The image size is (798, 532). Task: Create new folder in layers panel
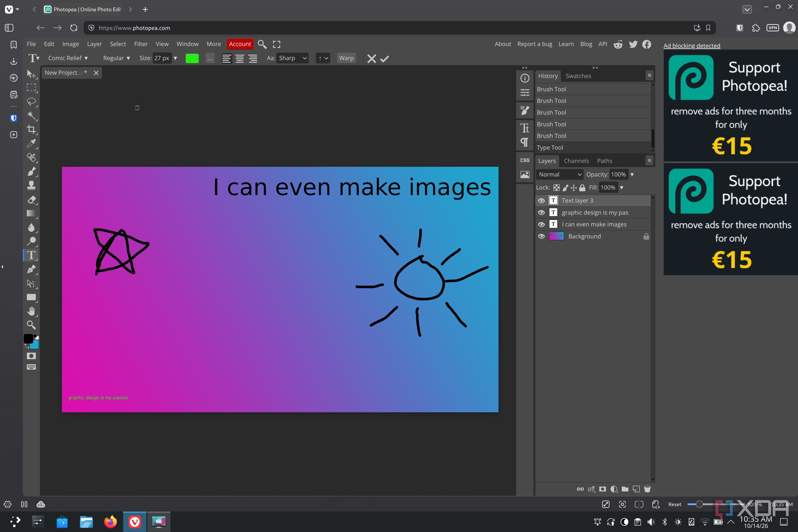point(625,489)
